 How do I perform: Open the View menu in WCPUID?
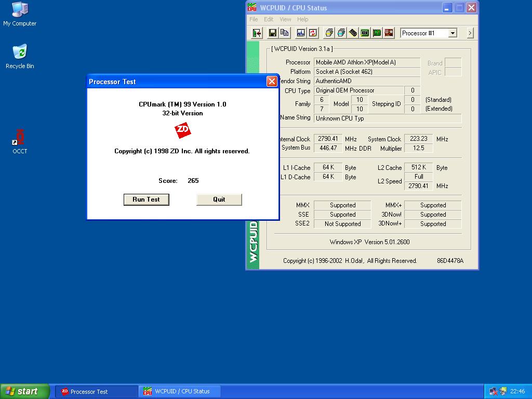pos(285,19)
